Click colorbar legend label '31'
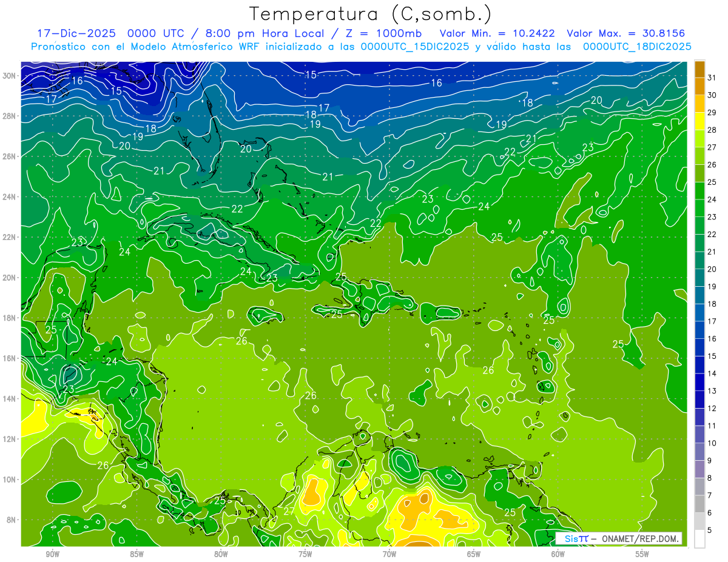This screenshot has width=728, height=562. (712, 78)
